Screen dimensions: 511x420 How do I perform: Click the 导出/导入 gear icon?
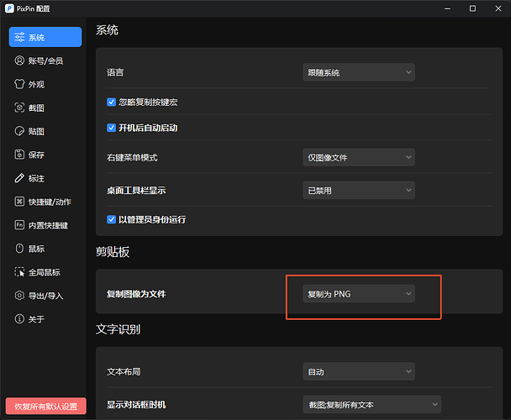click(x=19, y=296)
